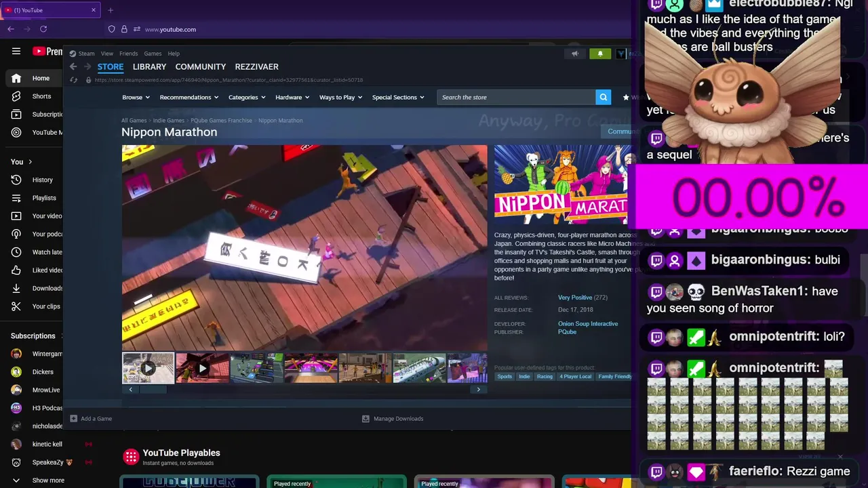This screenshot has height=488, width=868.
Task: Open Downloads in YouTube sidebar
Action: click(x=34, y=288)
